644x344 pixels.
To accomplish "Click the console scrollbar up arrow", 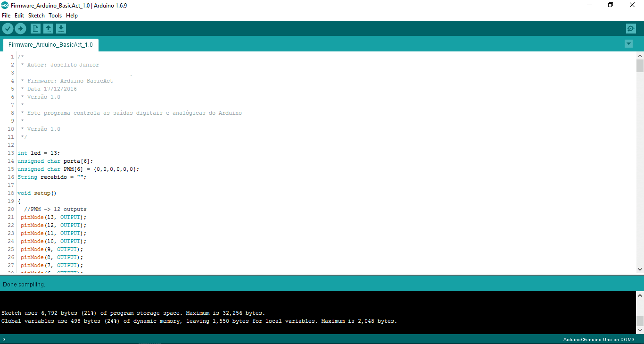I will [640, 295].
